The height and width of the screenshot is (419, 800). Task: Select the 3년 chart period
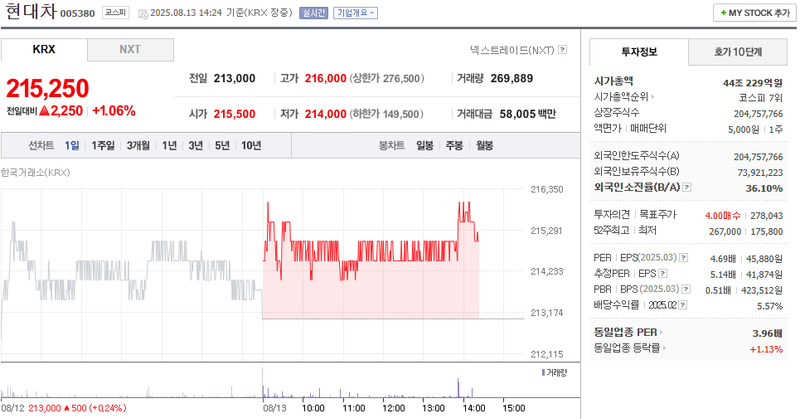click(x=196, y=145)
